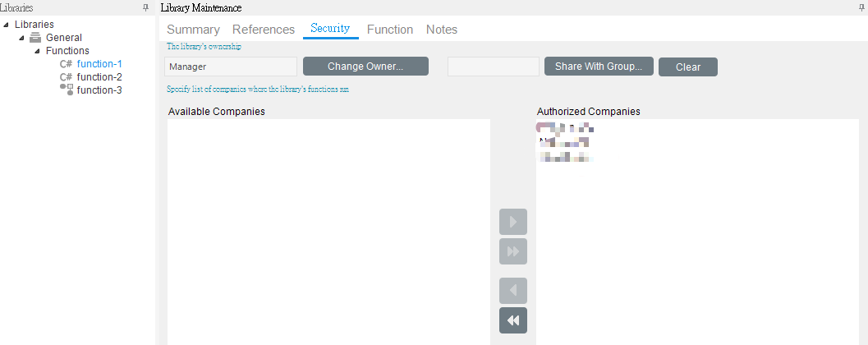Click the C# icon beside function-1
Image resolution: width=868 pixels, height=345 pixels.
pyautogui.click(x=66, y=64)
